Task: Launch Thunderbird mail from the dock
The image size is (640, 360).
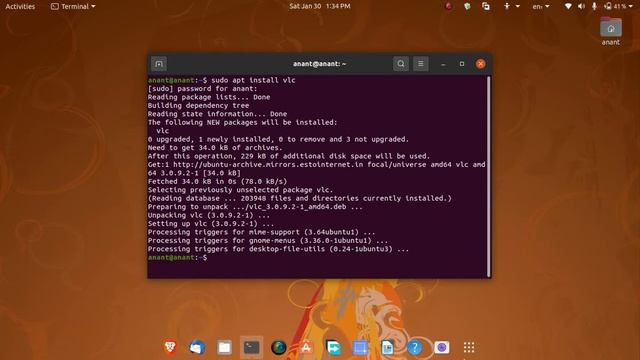Action: tap(197, 347)
